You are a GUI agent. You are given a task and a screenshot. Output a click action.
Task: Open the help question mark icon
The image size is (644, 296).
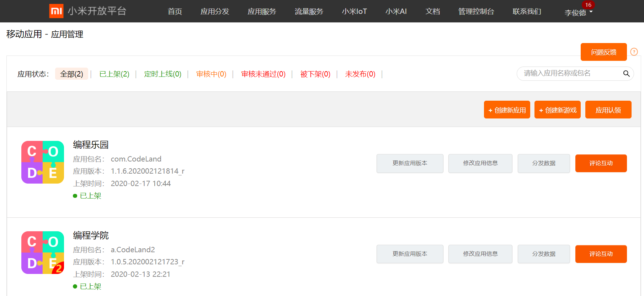pos(634,52)
